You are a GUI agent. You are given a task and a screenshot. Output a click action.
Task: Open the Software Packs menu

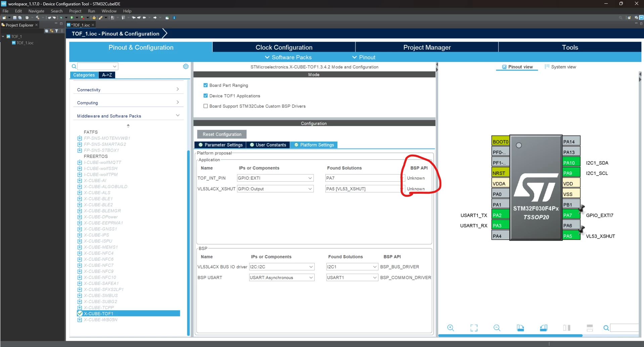click(x=288, y=57)
